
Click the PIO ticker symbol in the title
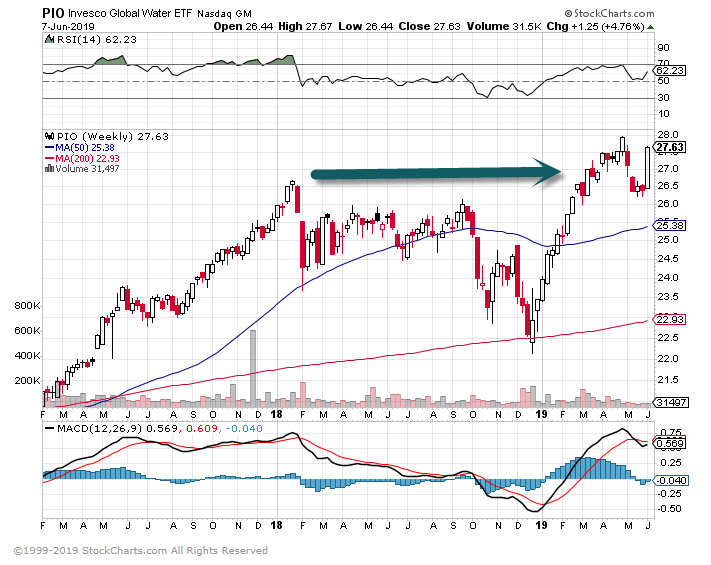click(53, 13)
